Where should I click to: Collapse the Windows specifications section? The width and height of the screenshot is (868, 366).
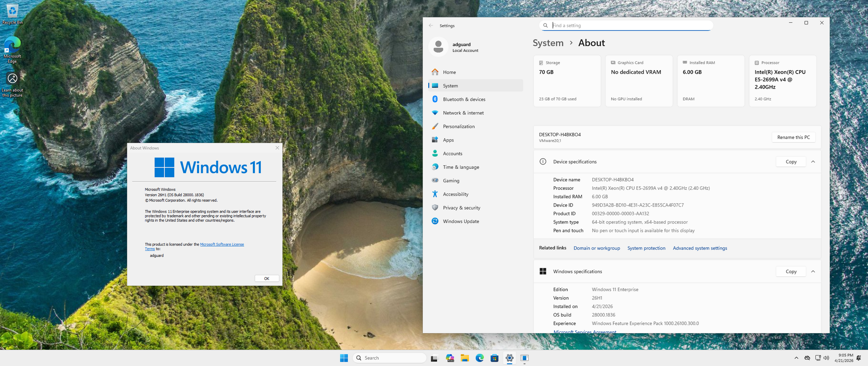point(813,272)
